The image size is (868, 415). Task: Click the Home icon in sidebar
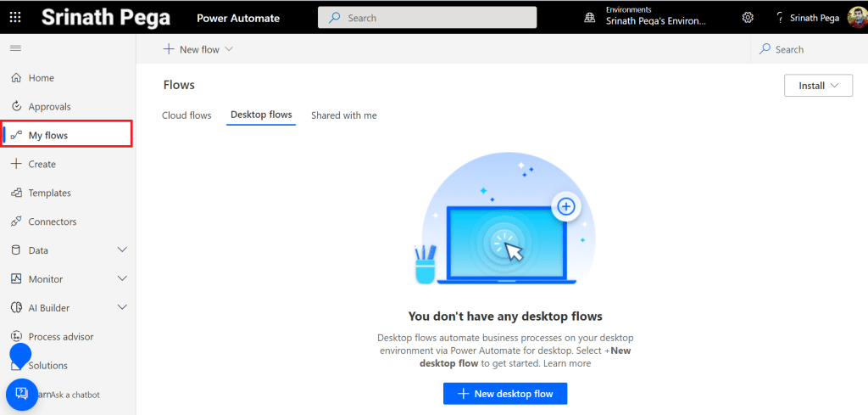[x=16, y=78]
